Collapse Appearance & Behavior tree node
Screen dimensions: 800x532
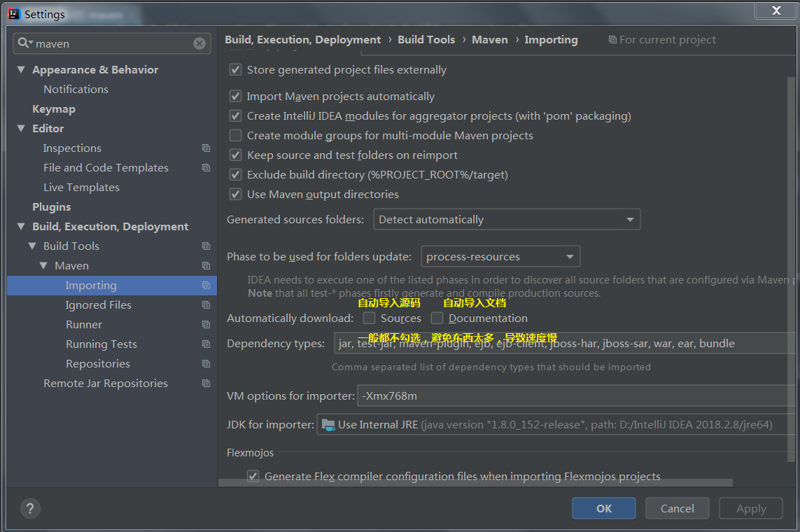(x=21, y=69)
